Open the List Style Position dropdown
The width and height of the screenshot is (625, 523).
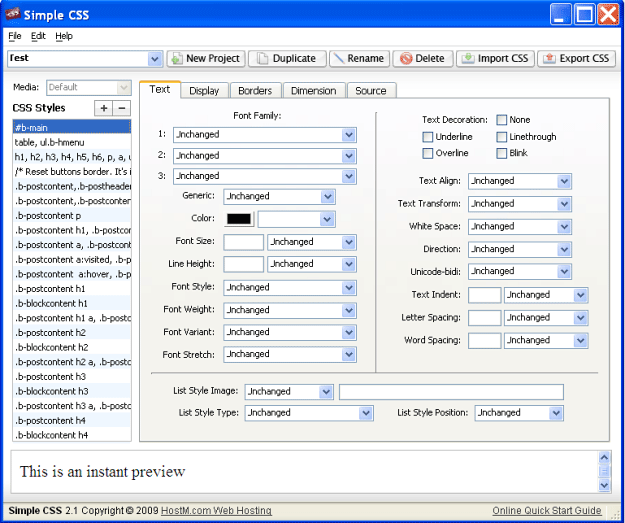(x=556, y=413)
